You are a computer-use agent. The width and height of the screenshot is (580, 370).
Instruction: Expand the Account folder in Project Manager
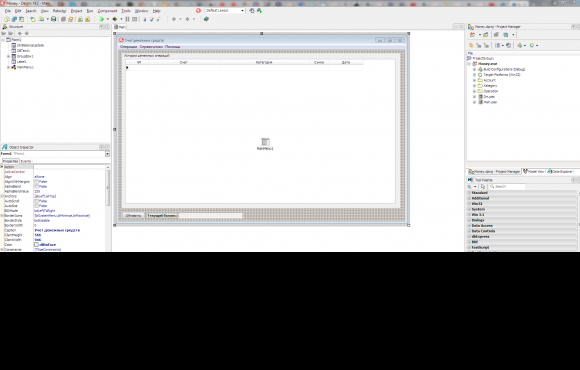[475, 80]
